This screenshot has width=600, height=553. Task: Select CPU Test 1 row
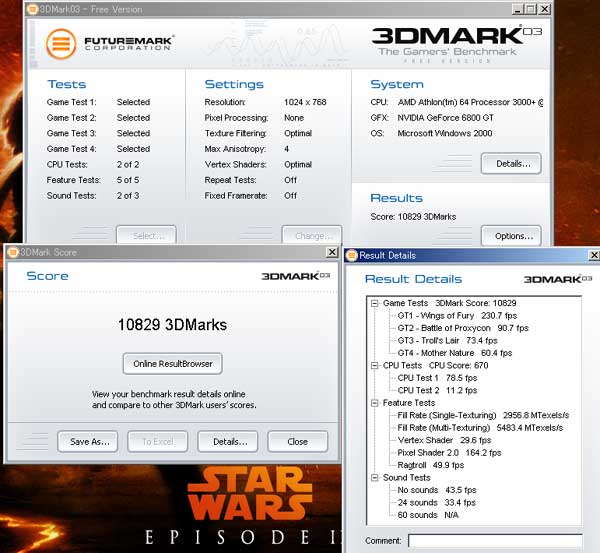[x=437, y=378]
